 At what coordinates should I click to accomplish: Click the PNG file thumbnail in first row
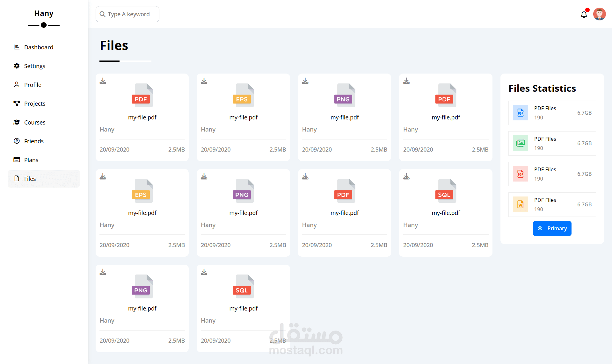pos(345,95)
